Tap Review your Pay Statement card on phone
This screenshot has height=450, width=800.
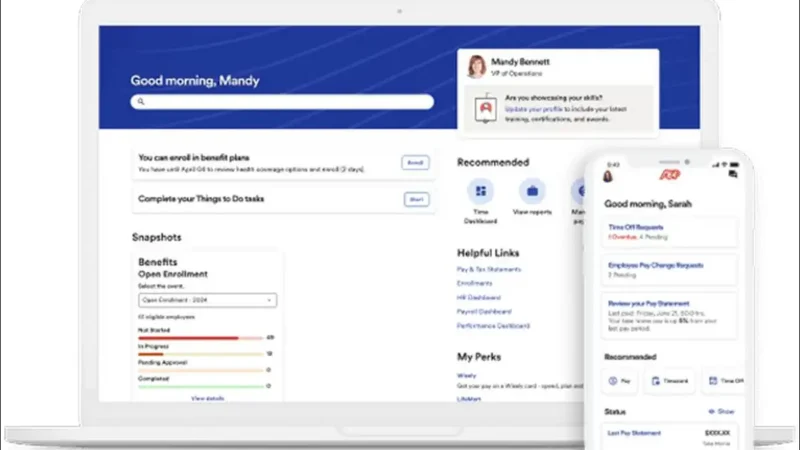pos(669,316)
